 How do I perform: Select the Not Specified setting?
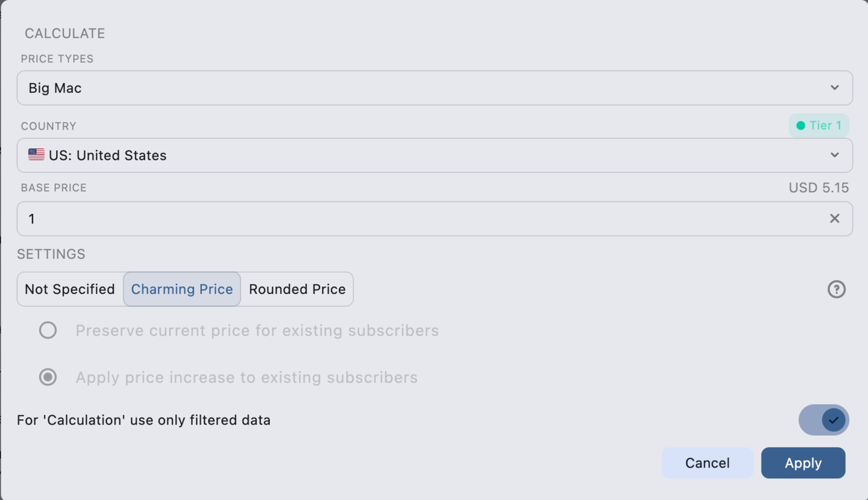[69, 289]
